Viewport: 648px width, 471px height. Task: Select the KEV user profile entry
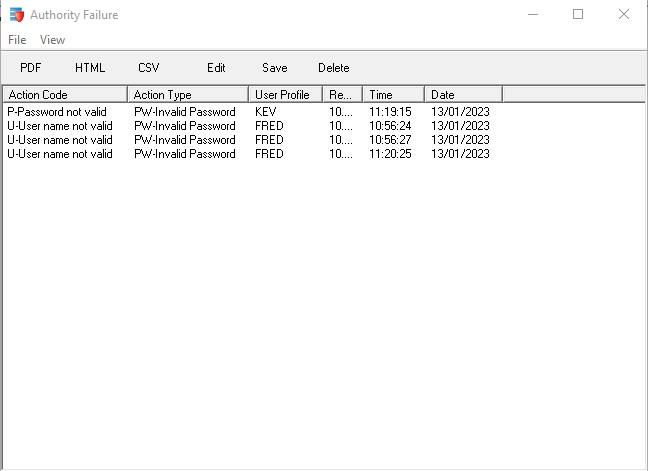266,112
